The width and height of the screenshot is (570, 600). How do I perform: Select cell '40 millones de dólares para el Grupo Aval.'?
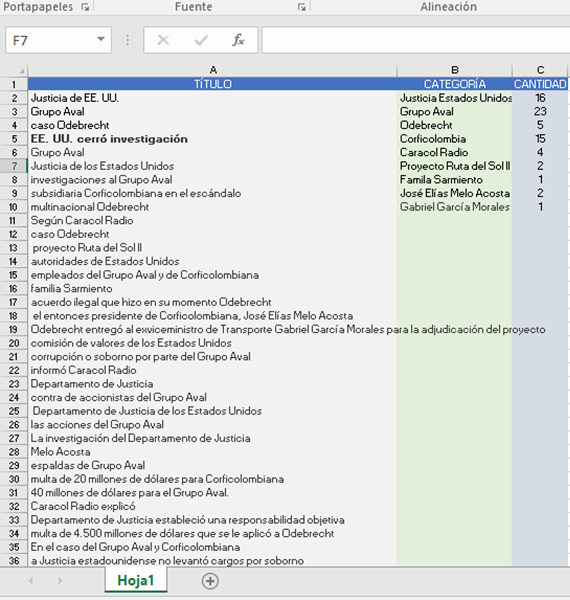click(x=213, y=492)
